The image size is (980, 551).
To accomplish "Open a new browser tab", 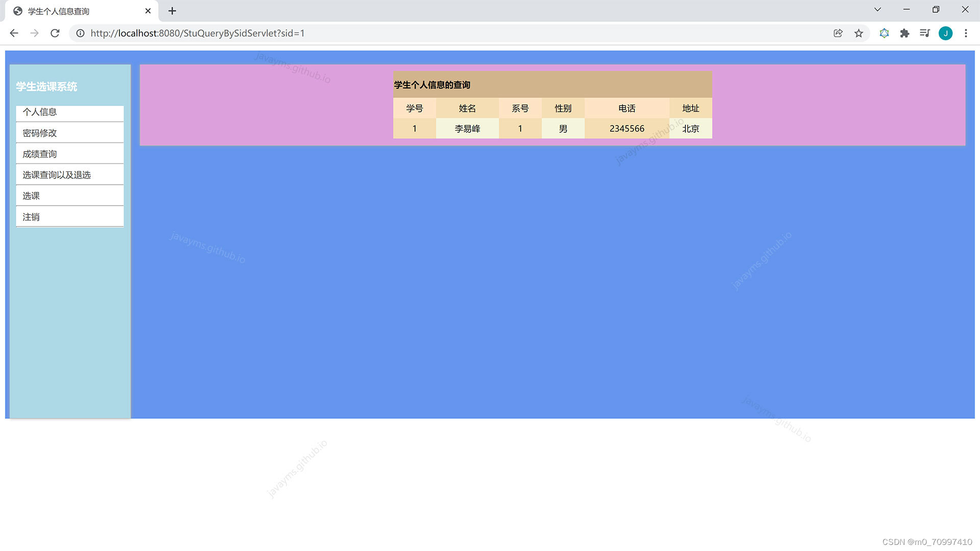I will click(172, 11).
